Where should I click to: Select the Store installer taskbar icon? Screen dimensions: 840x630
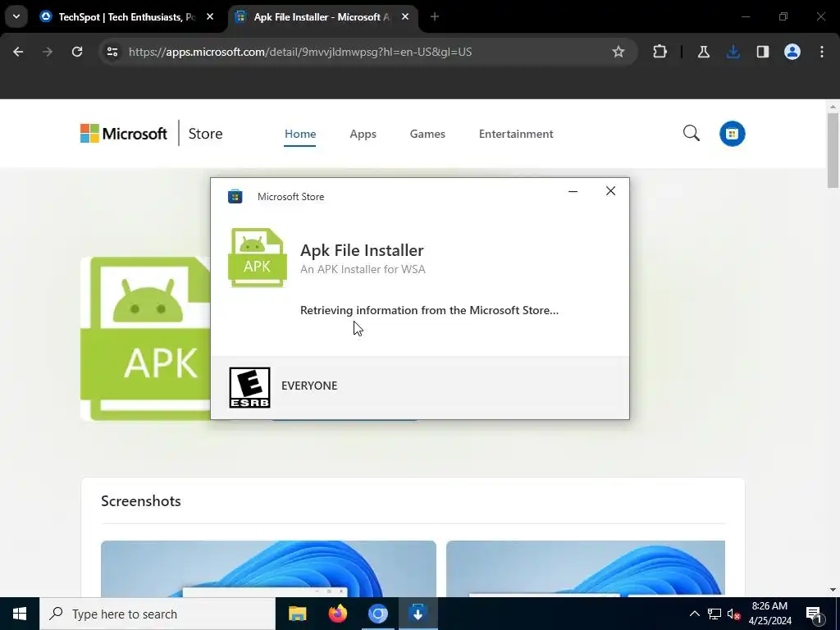pyautogui.click(x=418, y=614)
